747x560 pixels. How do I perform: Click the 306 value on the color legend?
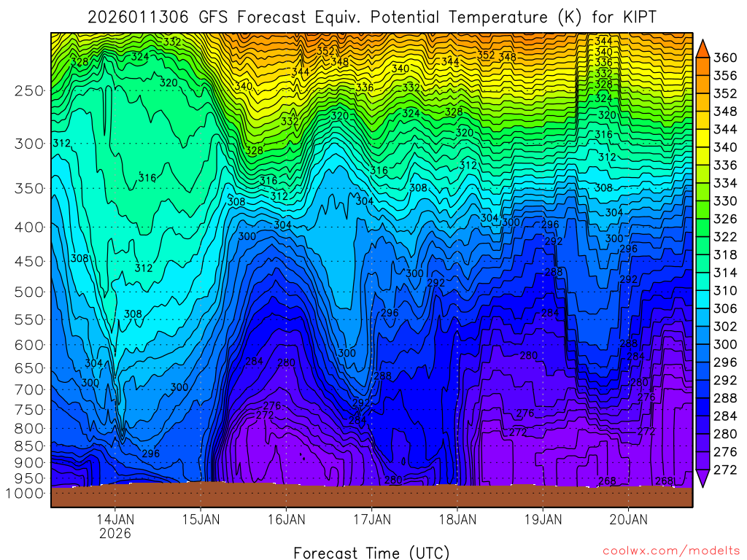point(725,308)
